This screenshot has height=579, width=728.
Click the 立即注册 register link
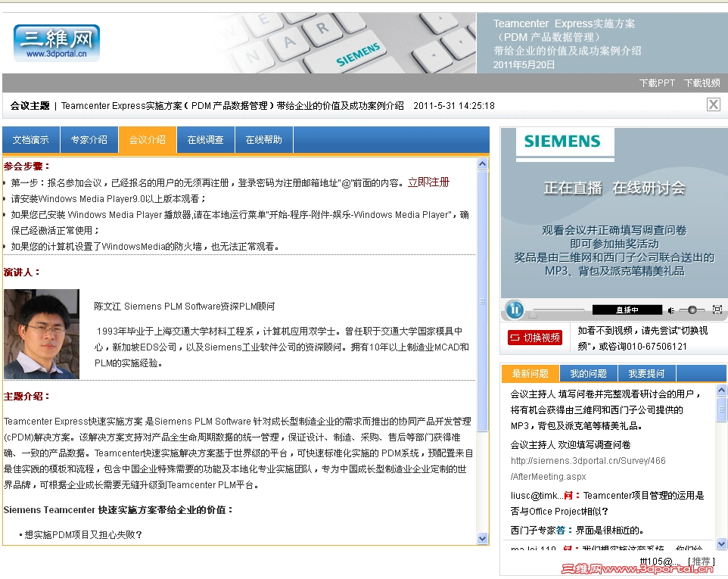(428, 182)
